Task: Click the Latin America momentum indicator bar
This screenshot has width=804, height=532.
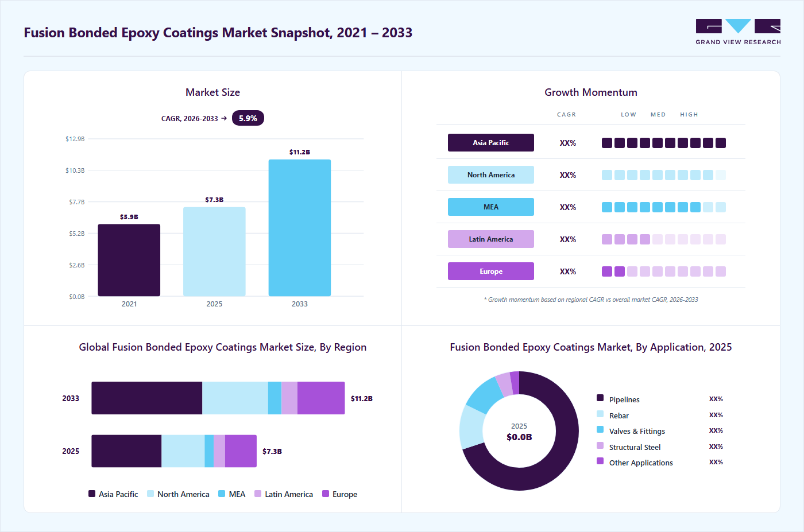Action: (664, 239)
